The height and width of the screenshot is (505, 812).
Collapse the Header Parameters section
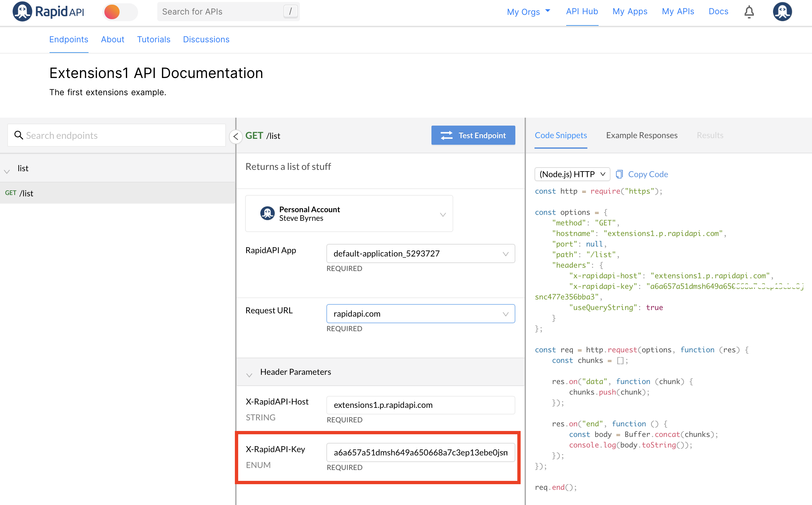[249, 375]
